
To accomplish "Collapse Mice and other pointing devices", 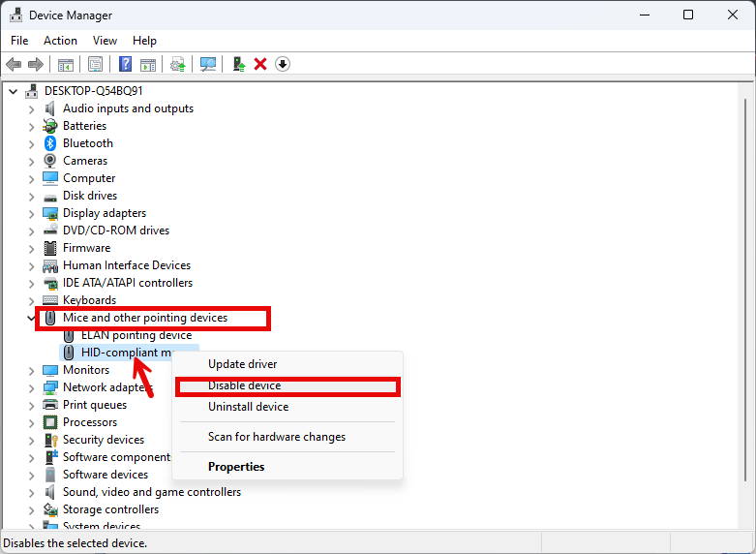I will 31,318.
